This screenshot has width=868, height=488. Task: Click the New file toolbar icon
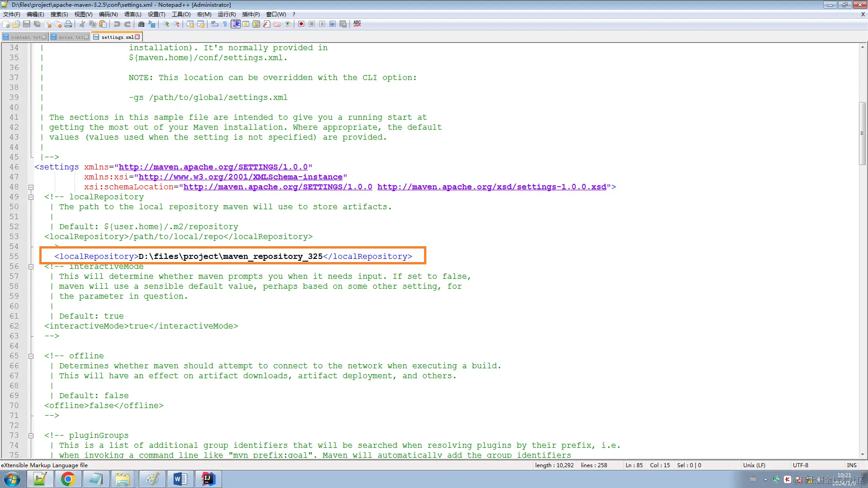coord(6,24)
